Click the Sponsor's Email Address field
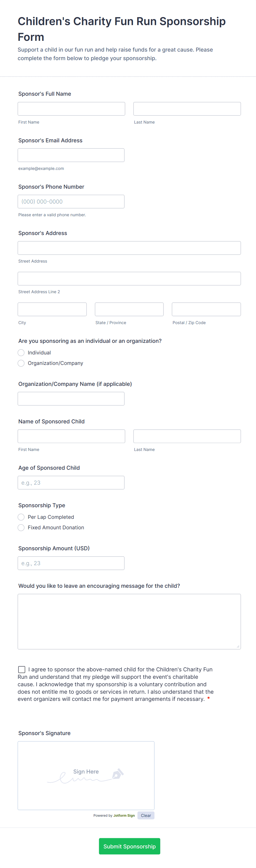 (x=71, y=155)
